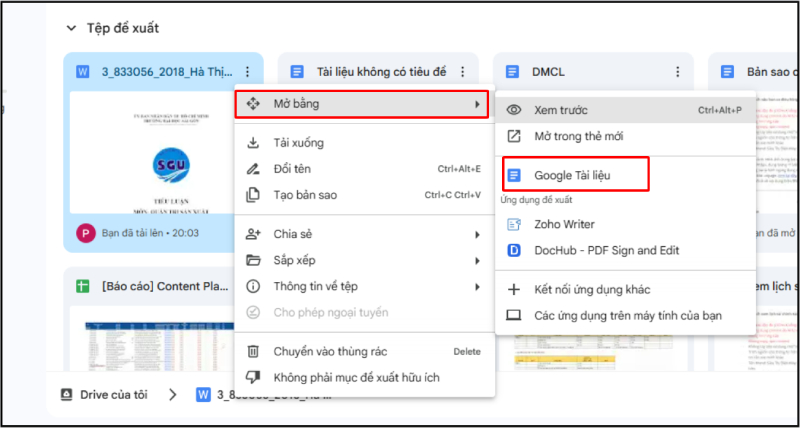Viewport: 800px width, 428px height.
Task: Click the Tệp đề xuất heading
Action: (123, 29)
